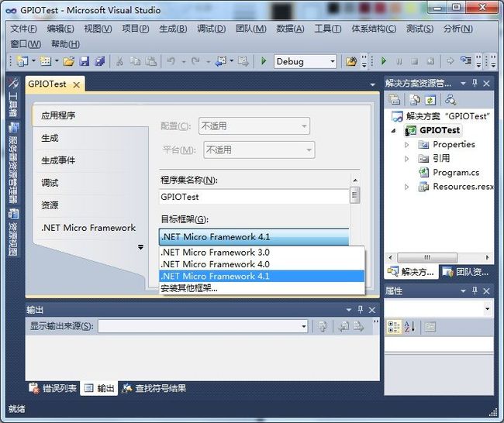Click the Redo arrow icon
Image resolution: width=504 pixels, height=423 pixels.
coord(195,61)
